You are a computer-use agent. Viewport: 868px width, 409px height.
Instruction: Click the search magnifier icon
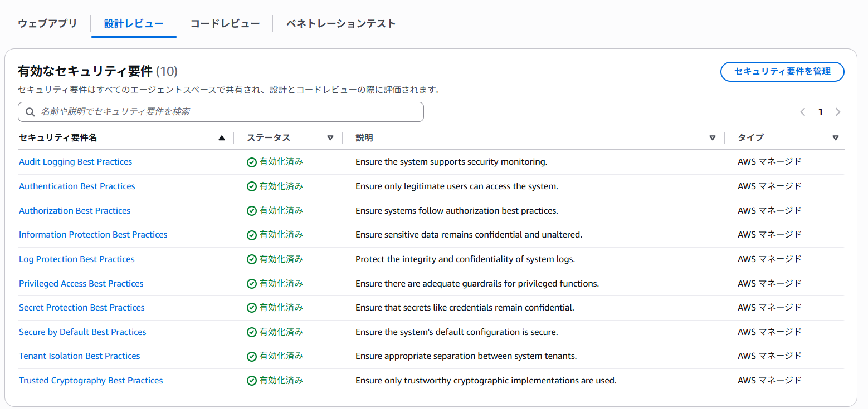tap(30, 112)
